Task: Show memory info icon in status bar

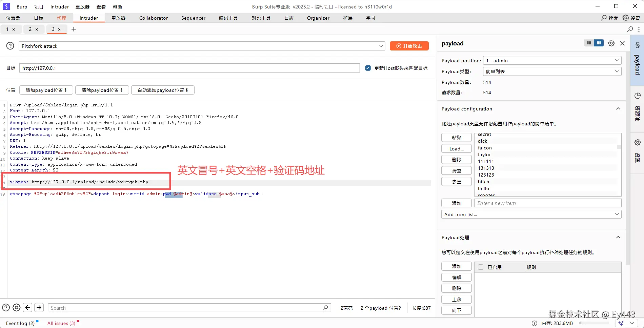Action: [x=535, y=323]
